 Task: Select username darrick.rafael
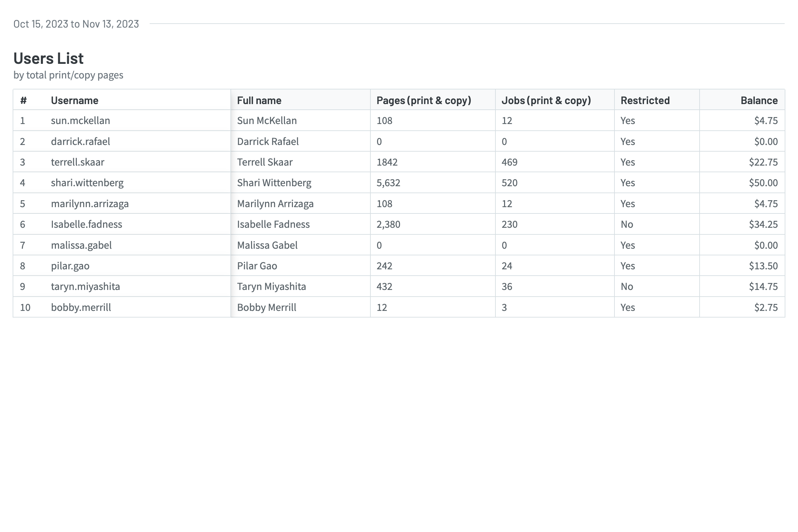pyautogui.click(x=80, y=142)
